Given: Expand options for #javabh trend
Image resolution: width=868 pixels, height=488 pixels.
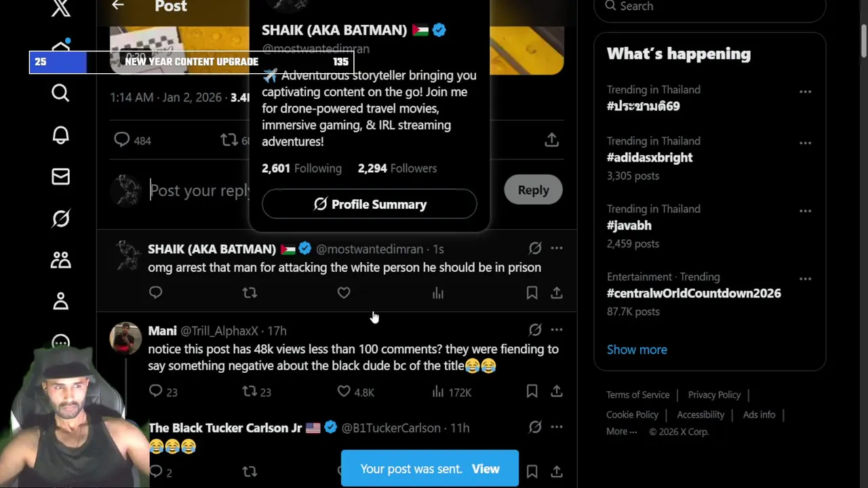Looking at the screenshot, I should click(x=805, y=211).
